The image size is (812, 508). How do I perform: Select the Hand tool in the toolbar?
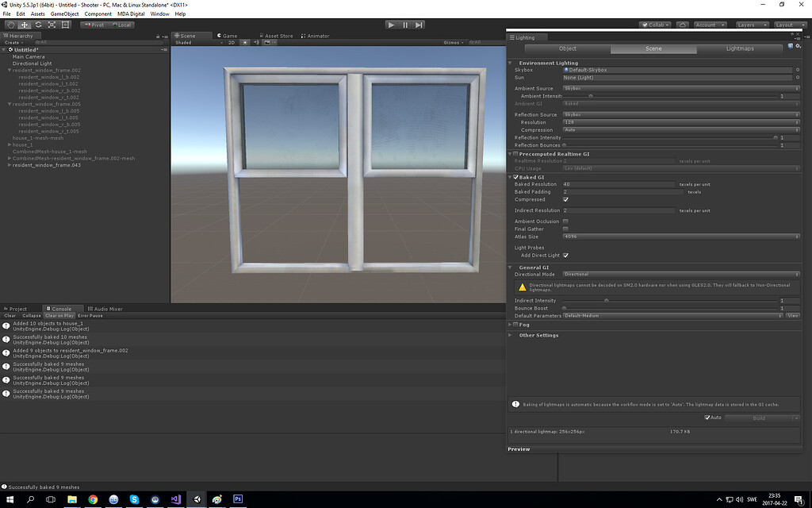pos(10,25)
